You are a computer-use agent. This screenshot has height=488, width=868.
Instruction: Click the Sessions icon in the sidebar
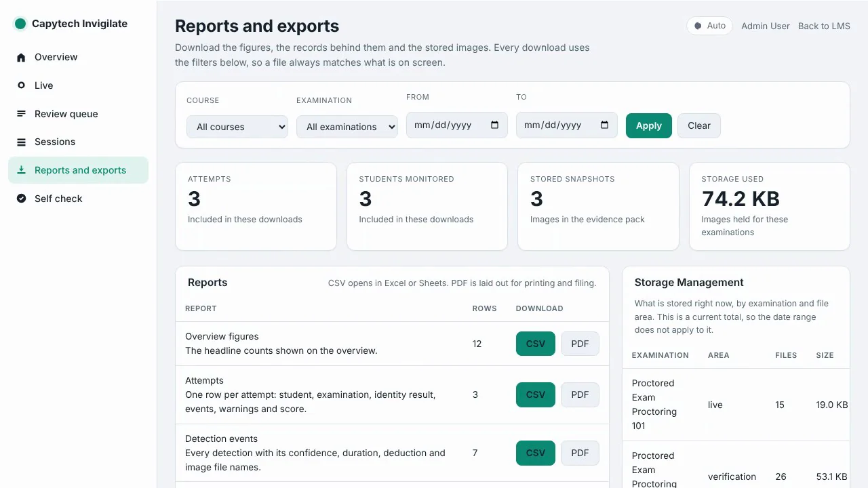[x=21, y=142]
